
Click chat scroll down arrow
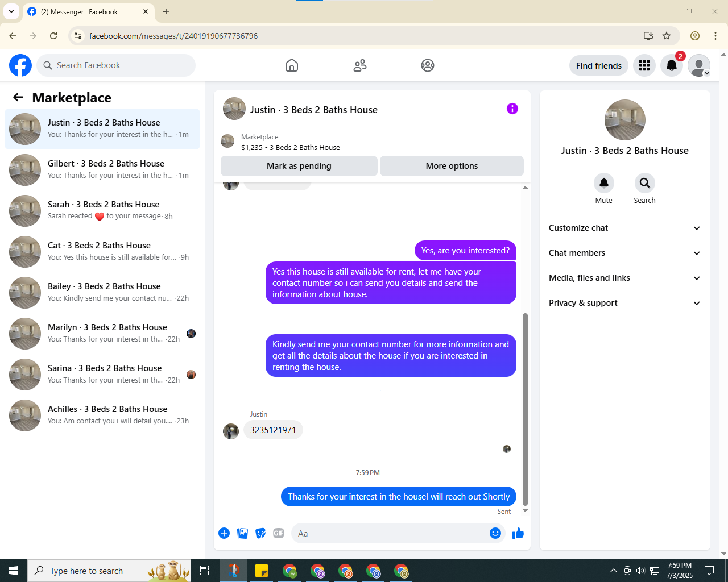tap(525, 510)
